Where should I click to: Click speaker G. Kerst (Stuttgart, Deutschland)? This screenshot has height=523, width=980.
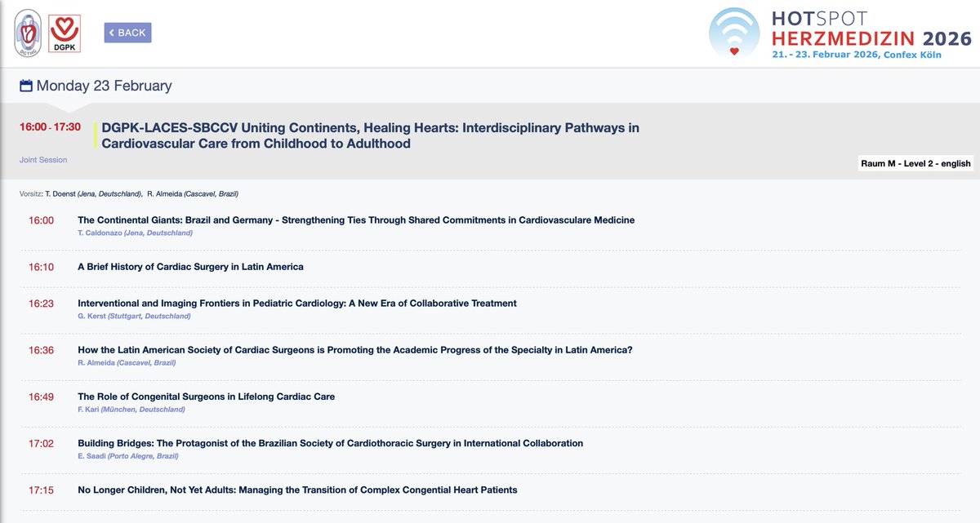(134, 316)
